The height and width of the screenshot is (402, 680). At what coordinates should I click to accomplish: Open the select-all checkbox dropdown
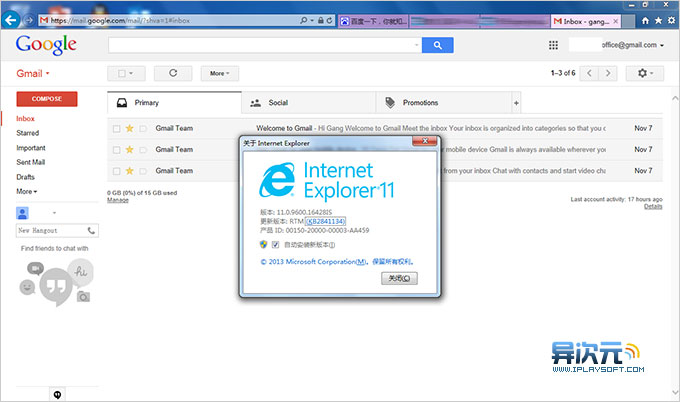pyautogui.click(x=126, y=73)
